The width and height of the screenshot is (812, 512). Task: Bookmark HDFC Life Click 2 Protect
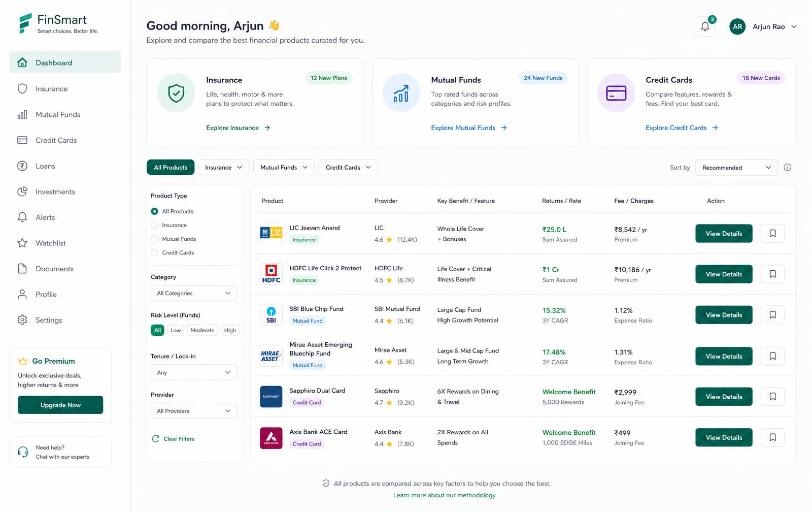(772, 274)
